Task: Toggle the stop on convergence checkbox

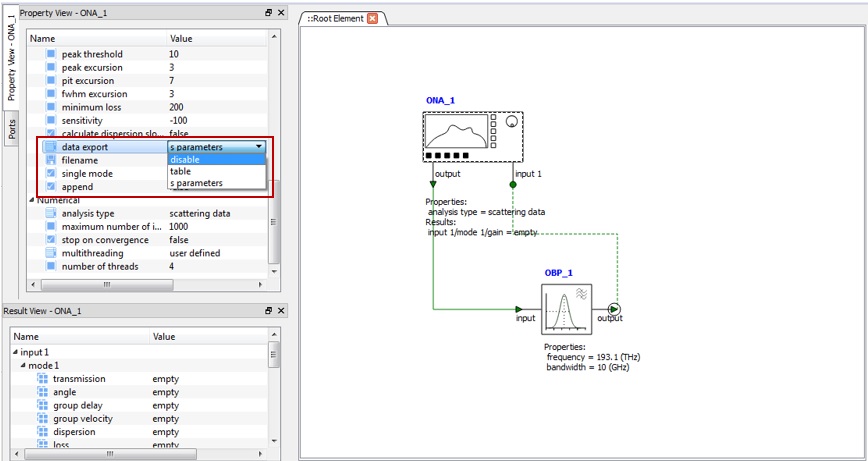Action: [x=51, y=240]
